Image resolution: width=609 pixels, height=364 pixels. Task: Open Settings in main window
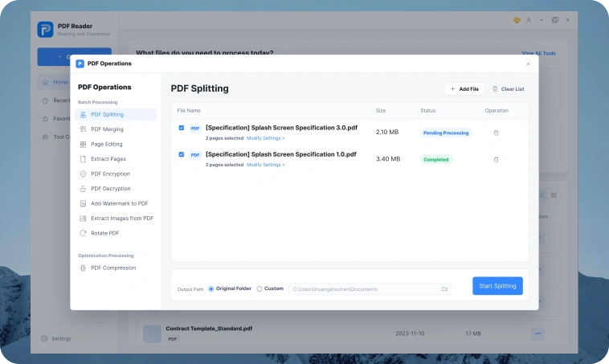coord(56,339)
